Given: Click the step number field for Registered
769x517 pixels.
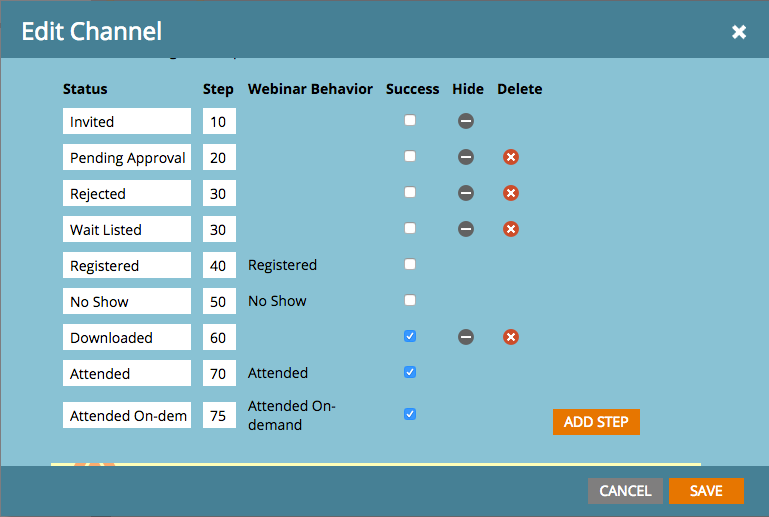Looking at the screenshot, I should tap(219, 265).
